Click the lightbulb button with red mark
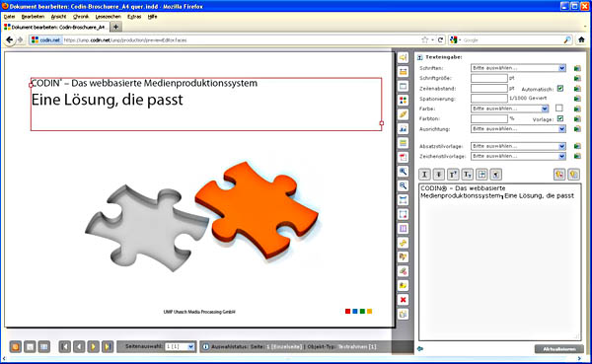The height and width of the screenshot is (364, 592). (x=559, y=175)
